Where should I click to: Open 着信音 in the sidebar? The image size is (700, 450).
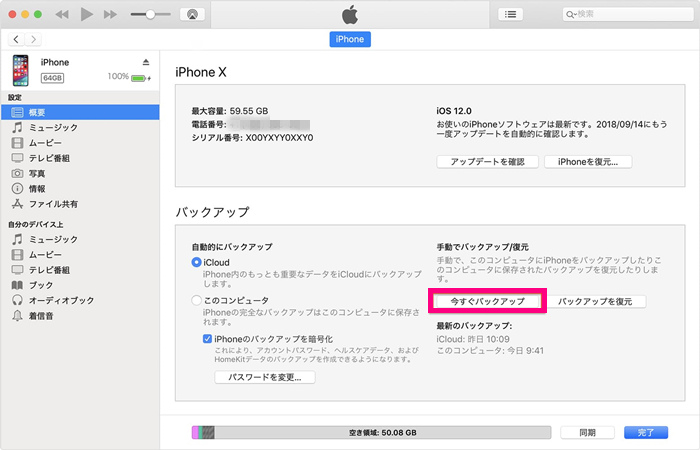(80, 316)
